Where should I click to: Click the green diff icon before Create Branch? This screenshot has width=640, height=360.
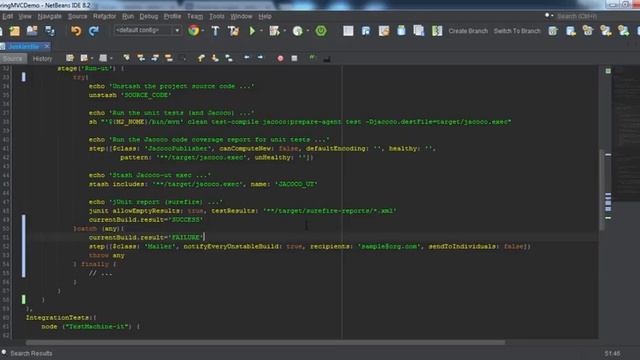(437, 31)
